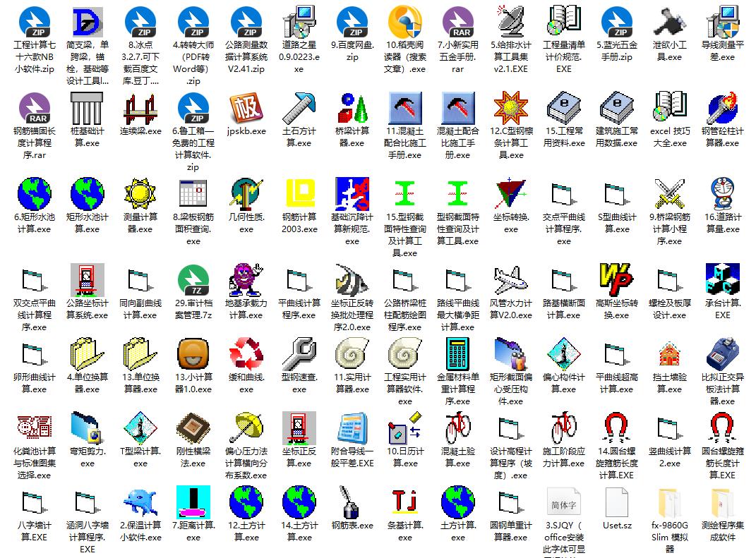
Task: Open 道路之星0.9.0223.exe installer icon
Action: pos(299,22)
